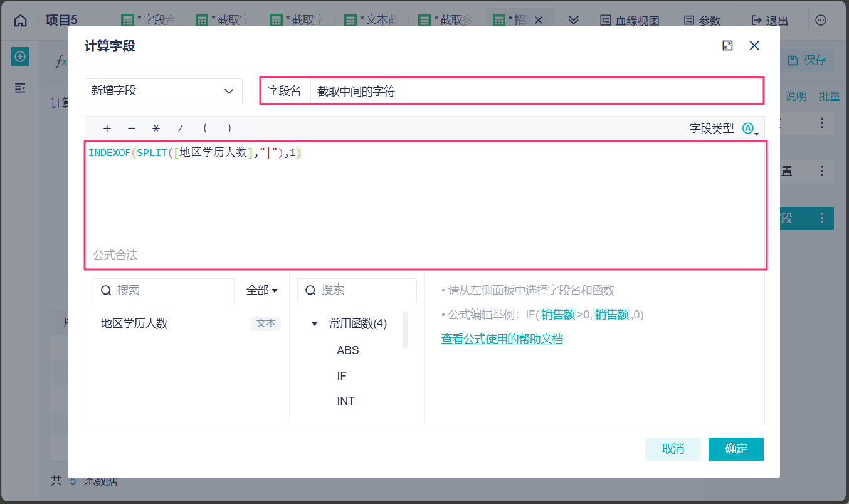Click the 保存 save button
The height and width of the screenshot is (504, 849).
pos(808,60)
